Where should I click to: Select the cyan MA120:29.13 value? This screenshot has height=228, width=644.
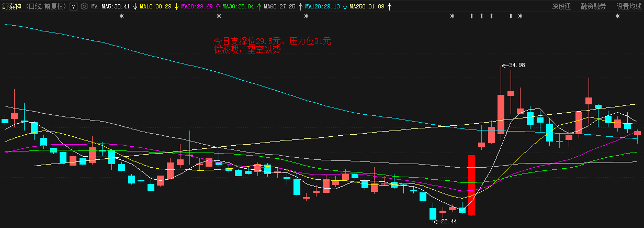[x=322, y=7]
